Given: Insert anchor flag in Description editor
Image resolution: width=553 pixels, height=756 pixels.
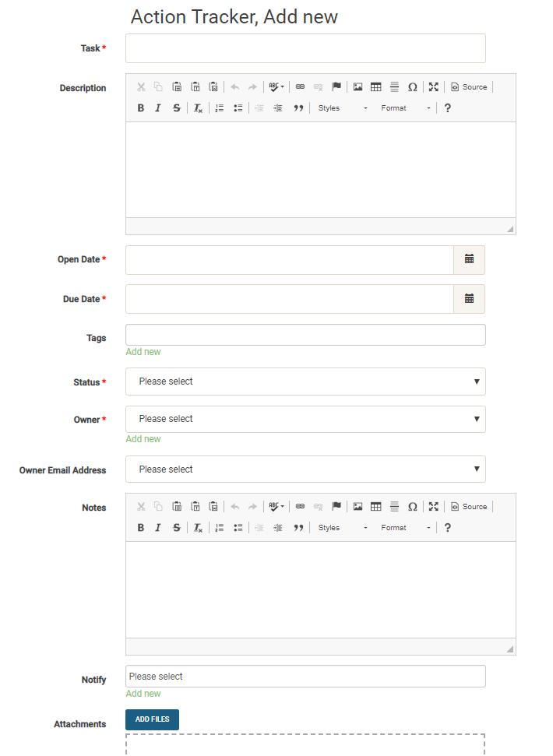Looking at the screenshot, I should 336,86.
